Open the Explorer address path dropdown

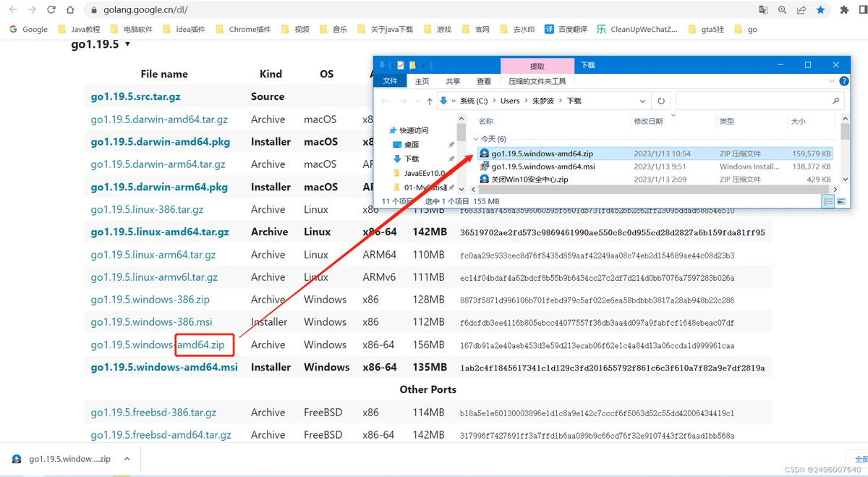642,101
